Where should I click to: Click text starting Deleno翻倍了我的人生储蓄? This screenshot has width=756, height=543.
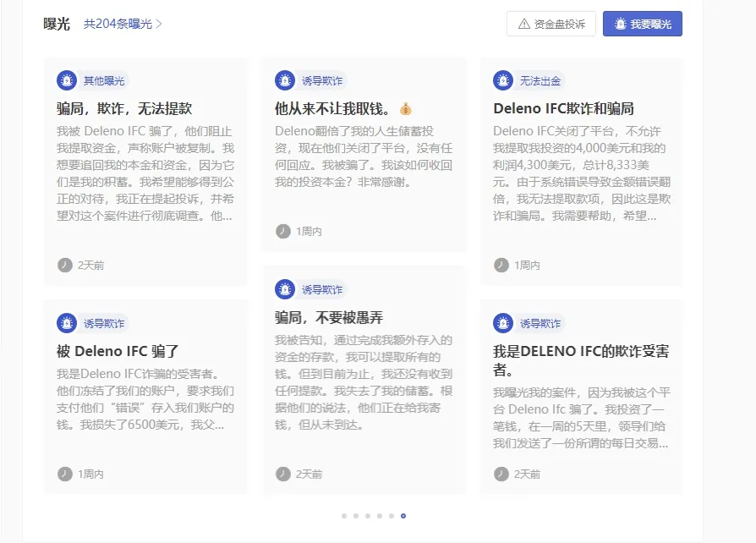364,156
